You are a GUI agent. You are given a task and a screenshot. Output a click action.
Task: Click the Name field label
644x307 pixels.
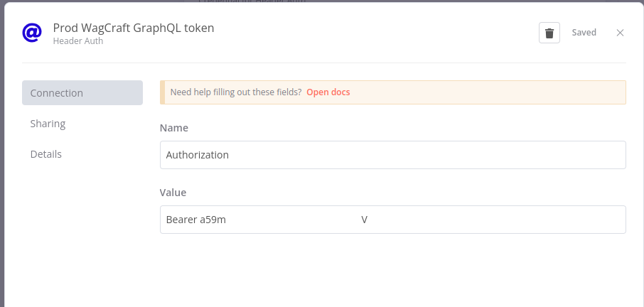point(173,128)
